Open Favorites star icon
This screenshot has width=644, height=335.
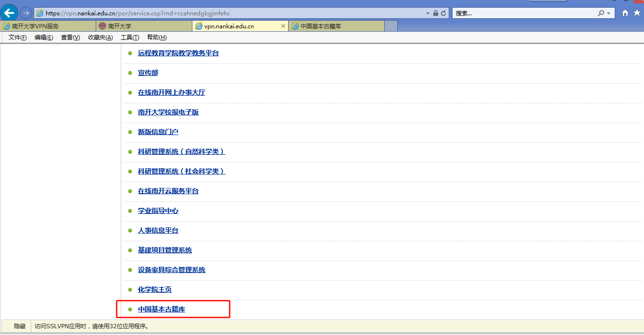tap(637, 13)
